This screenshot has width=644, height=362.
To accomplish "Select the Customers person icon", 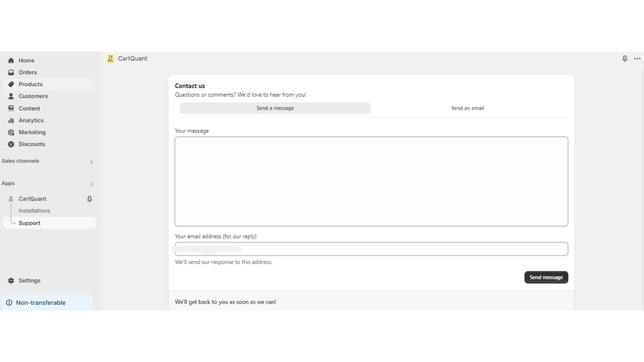I will 11,96.
